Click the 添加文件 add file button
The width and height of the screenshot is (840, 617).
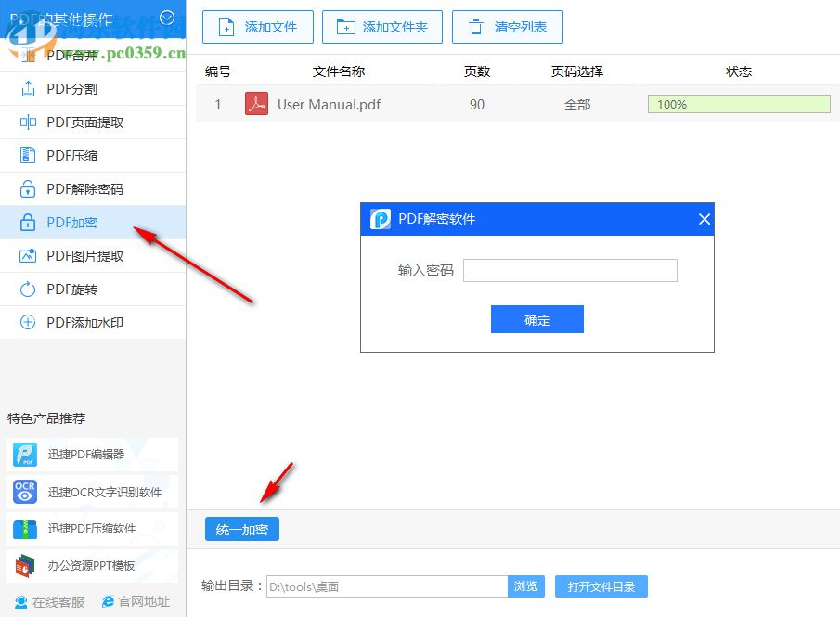tap(257, 27)
